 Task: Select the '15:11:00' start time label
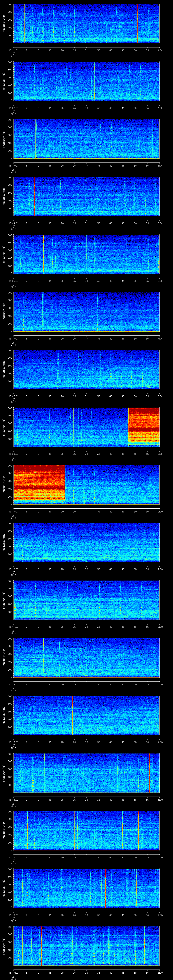[x=13, y=627]
